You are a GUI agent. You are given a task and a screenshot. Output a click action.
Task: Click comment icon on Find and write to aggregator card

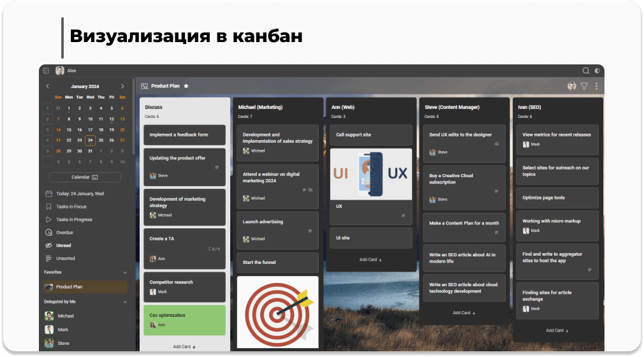[x=590, y=270]
